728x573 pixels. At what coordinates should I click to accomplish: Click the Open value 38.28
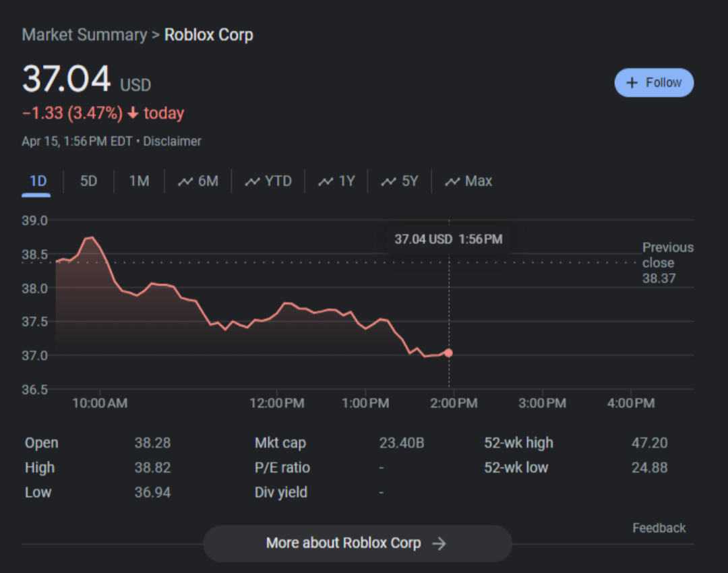click(x=153, y=443)
